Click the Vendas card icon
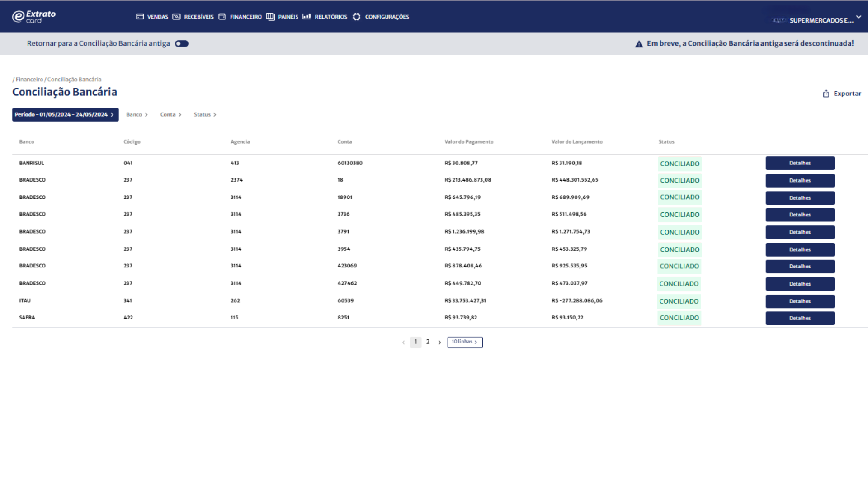This screenshot has width=868, height=488. (x=140, y=17)
